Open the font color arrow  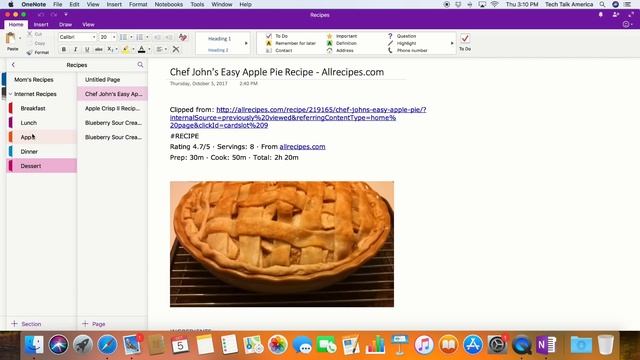pos(149,49)
